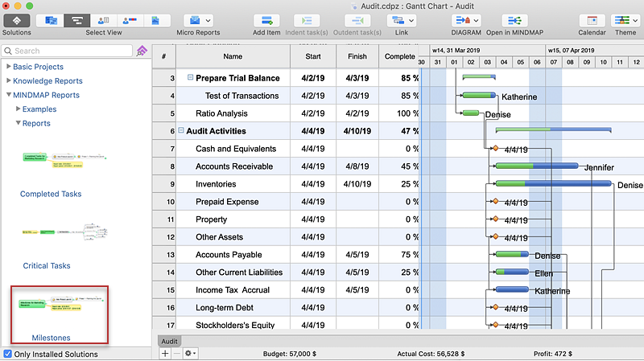Click Accounts Payable finish date 4/5/19
644x361 pixels.
357,255
